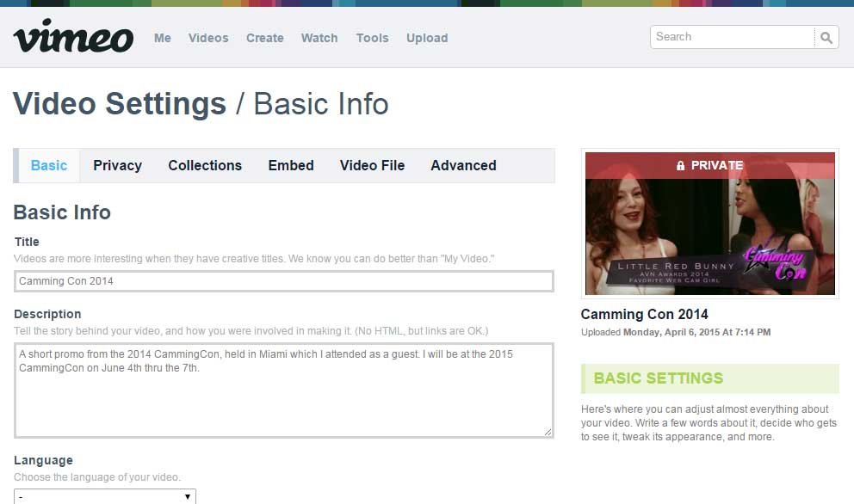Click into the Title text field
Screen dimensions: 854x504
coord(284,281)
